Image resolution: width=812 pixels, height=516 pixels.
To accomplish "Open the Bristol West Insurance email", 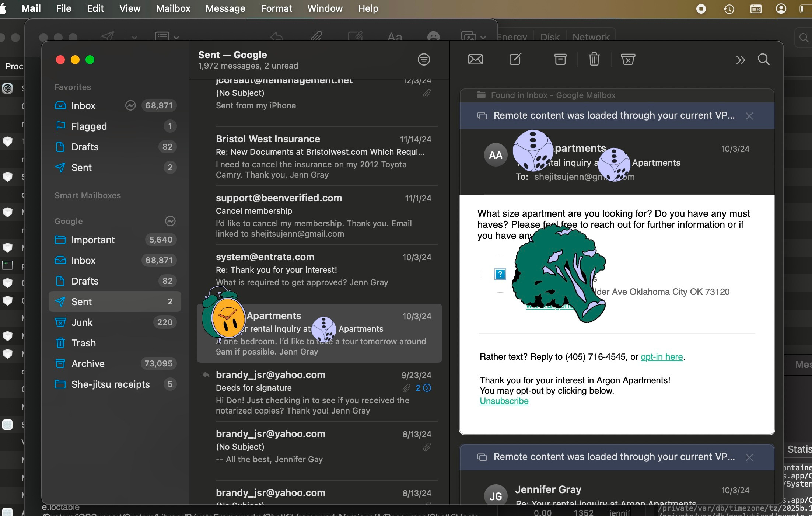I will click(x=319, y=156).
